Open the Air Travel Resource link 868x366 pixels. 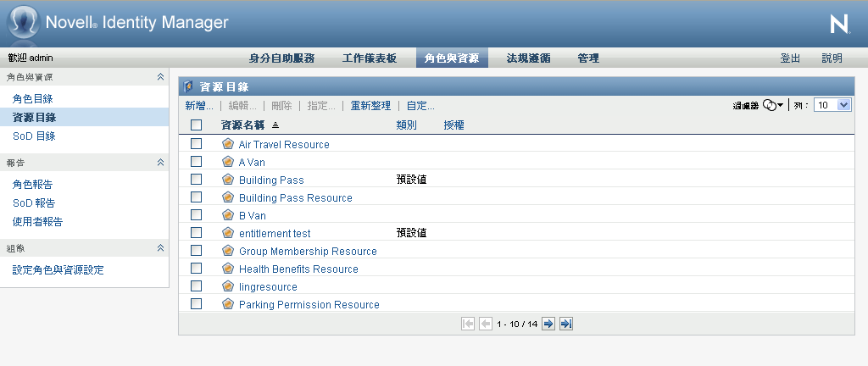tap(284, 144)
